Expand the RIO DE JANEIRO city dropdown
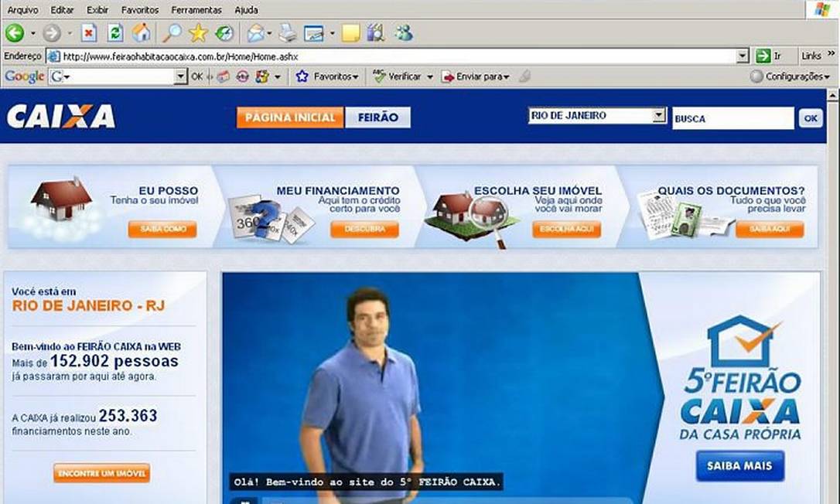The height and width of the screenshot is (504, 840). tap(658, 116)
